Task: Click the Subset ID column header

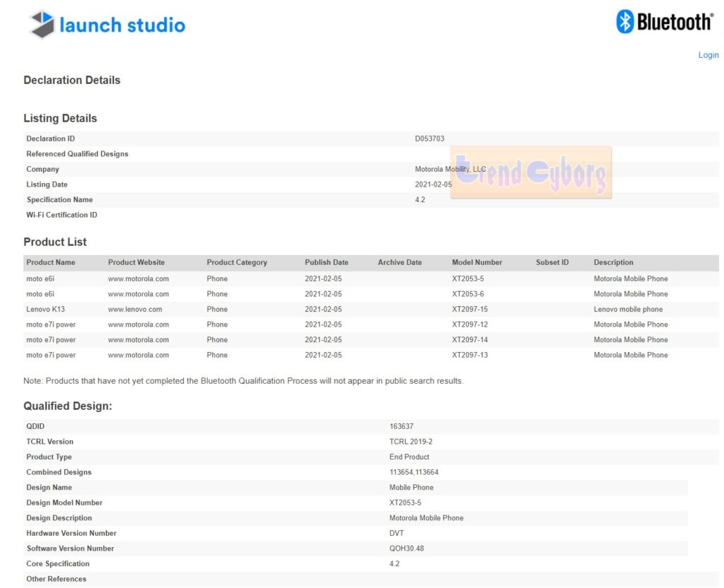Action: (x=552, y=262)
